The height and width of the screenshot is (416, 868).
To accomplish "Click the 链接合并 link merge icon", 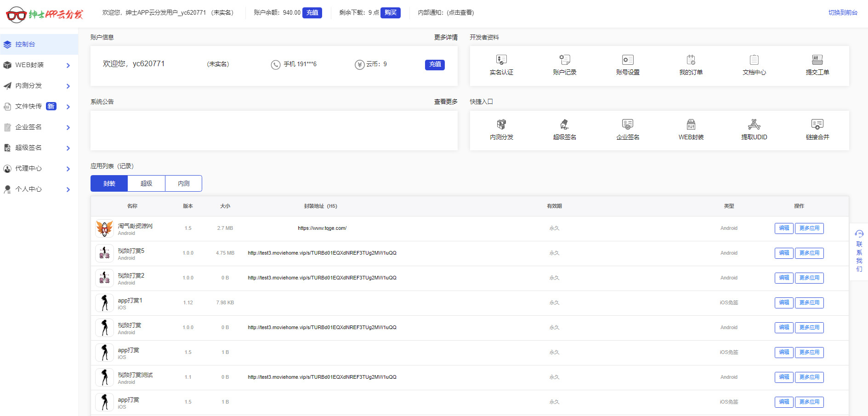I will point(817,125).
